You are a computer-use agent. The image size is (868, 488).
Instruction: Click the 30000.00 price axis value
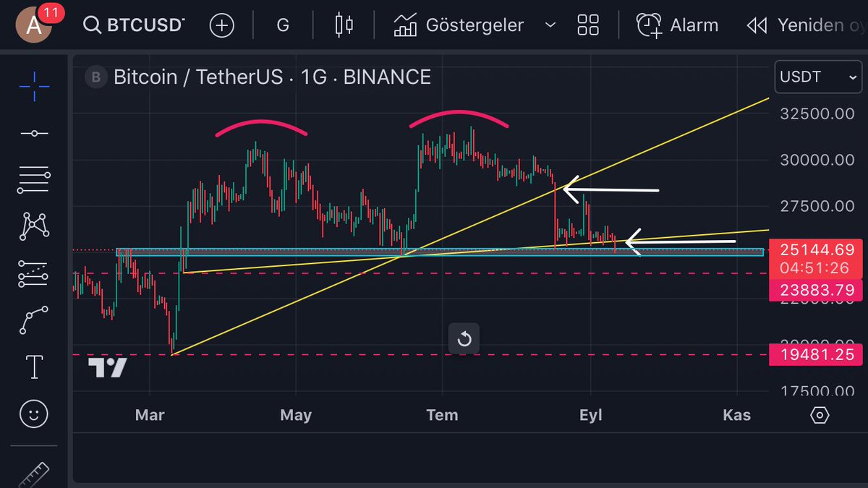coord(817,160)
